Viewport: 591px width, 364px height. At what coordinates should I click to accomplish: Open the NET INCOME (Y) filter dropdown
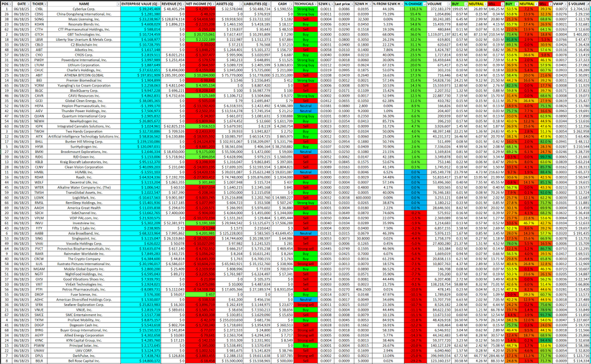(x=214, y=3)
